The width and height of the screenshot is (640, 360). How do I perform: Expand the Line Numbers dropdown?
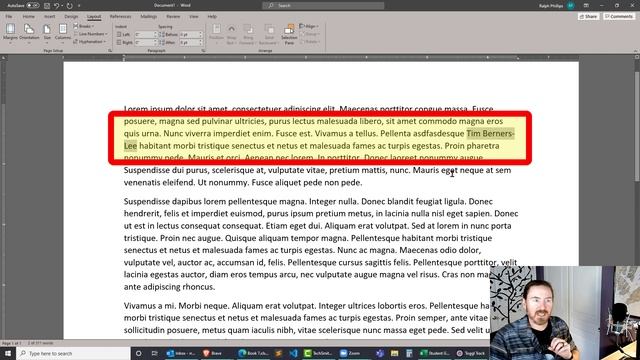coord(91,34)
